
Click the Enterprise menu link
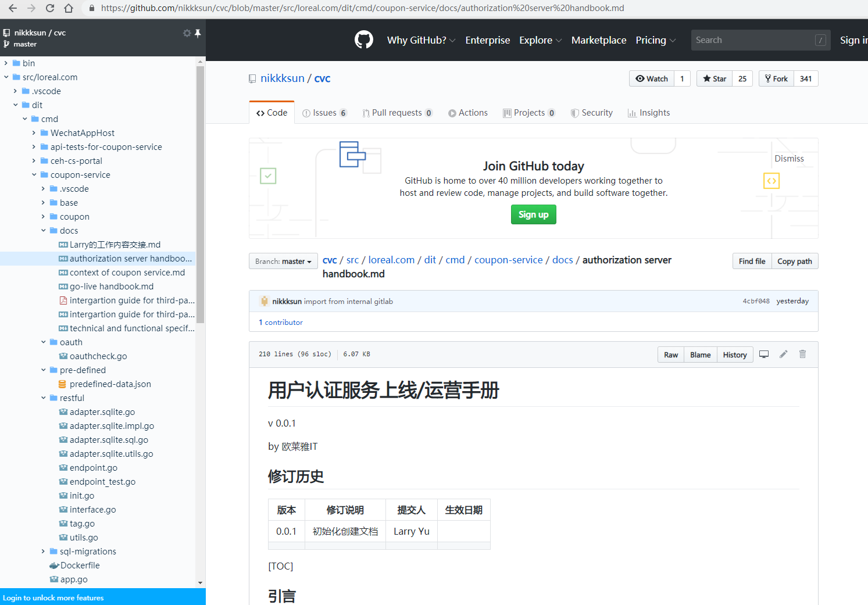488,40
